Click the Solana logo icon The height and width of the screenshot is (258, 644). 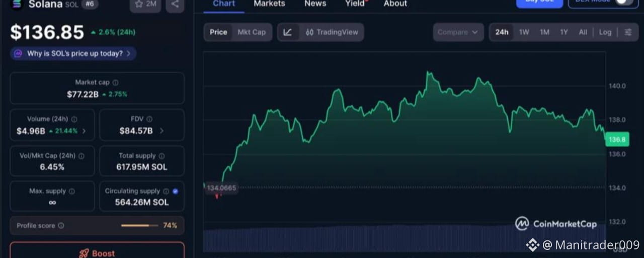[x=17, y=4]
